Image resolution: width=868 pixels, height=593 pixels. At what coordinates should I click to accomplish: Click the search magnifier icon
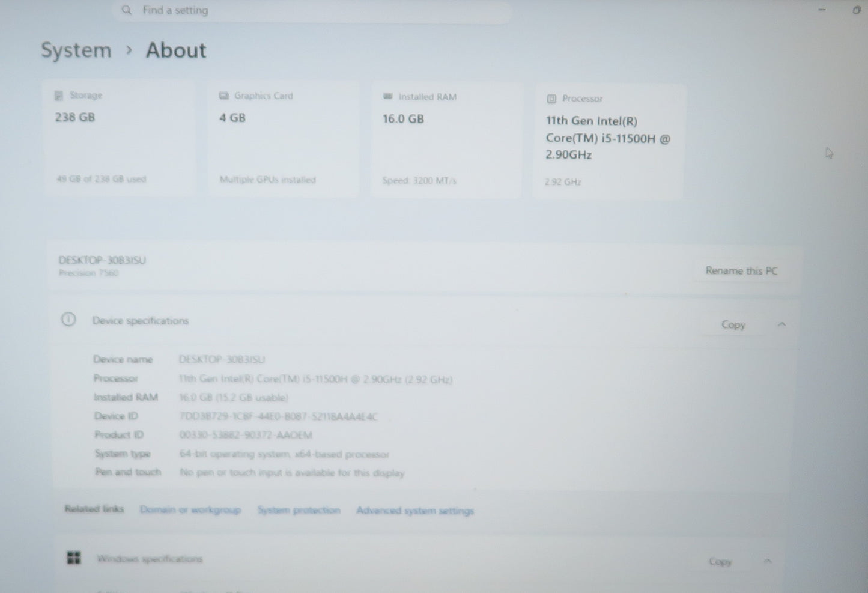[126, 10]
